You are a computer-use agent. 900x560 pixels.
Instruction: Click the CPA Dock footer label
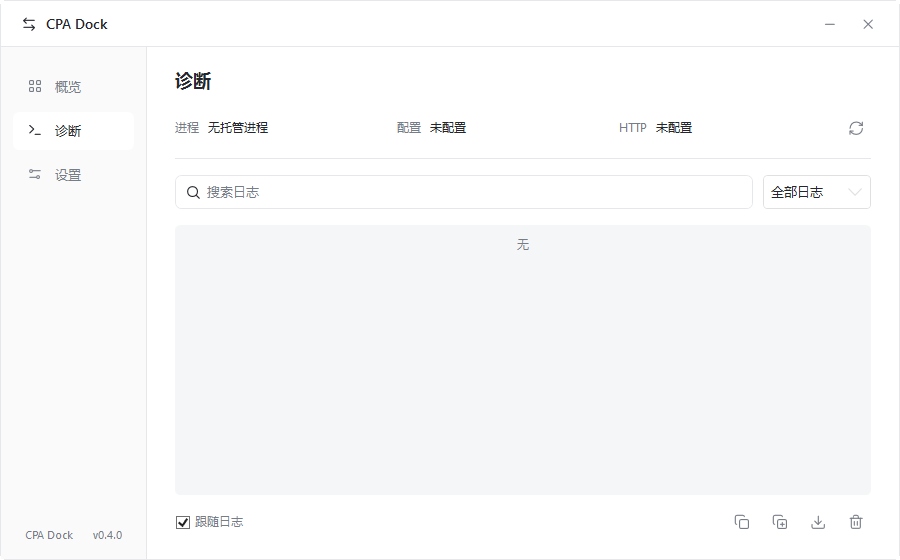49,535
